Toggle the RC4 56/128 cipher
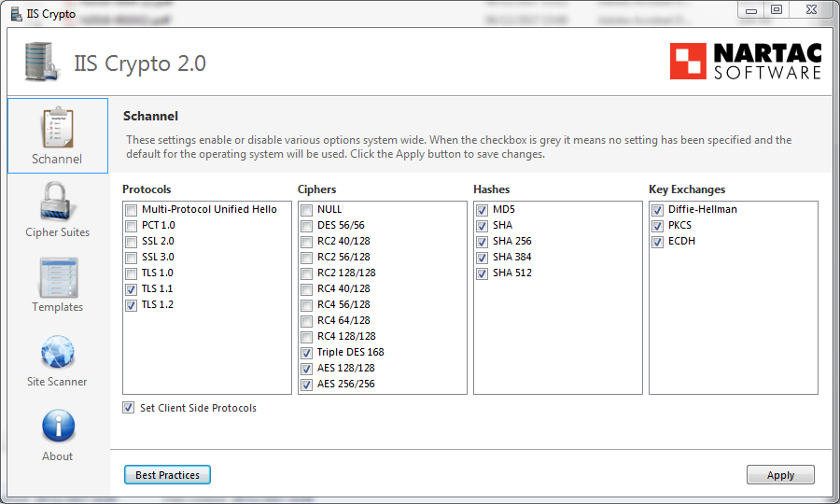 [306, 305]
